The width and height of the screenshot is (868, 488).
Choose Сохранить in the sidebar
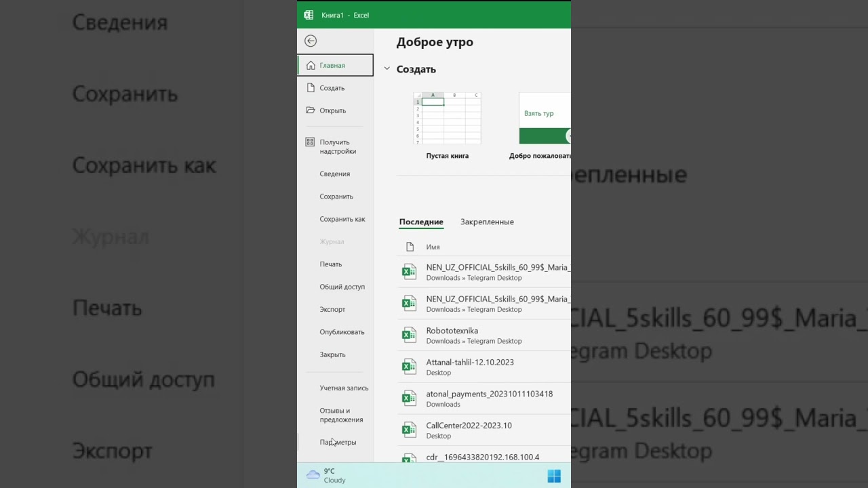[336, 197]
